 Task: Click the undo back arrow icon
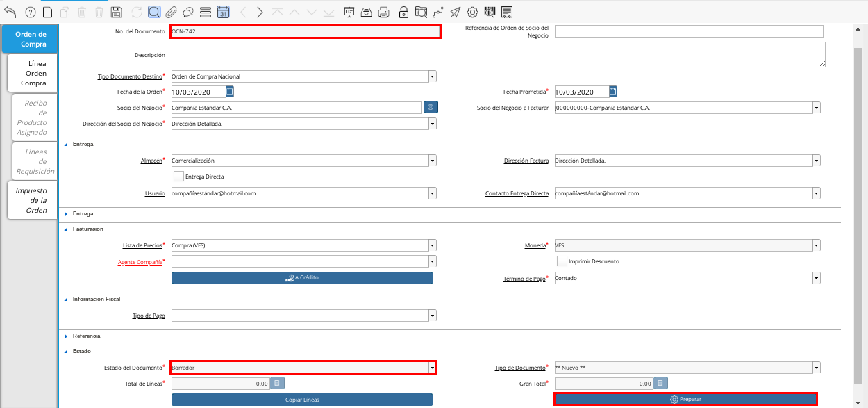(x=10, y=12)
